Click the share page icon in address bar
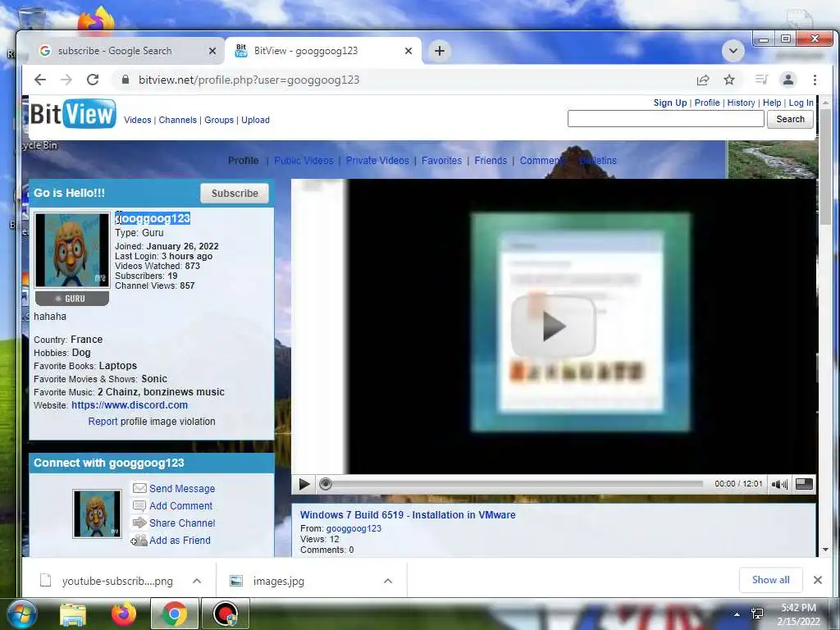The height and width of the screenshot is (630, 840). pos(703,80)
